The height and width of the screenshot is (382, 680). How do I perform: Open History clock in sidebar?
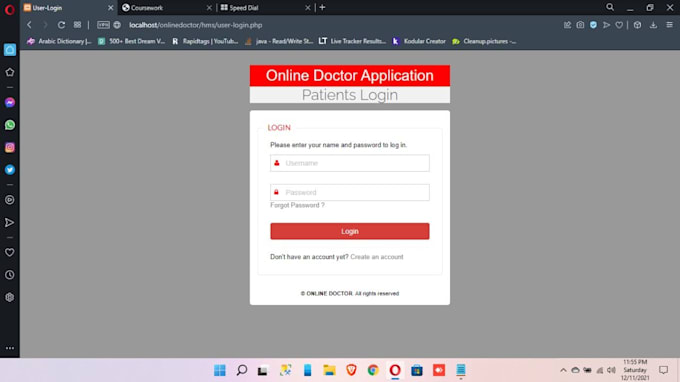[x=10, y=275]
